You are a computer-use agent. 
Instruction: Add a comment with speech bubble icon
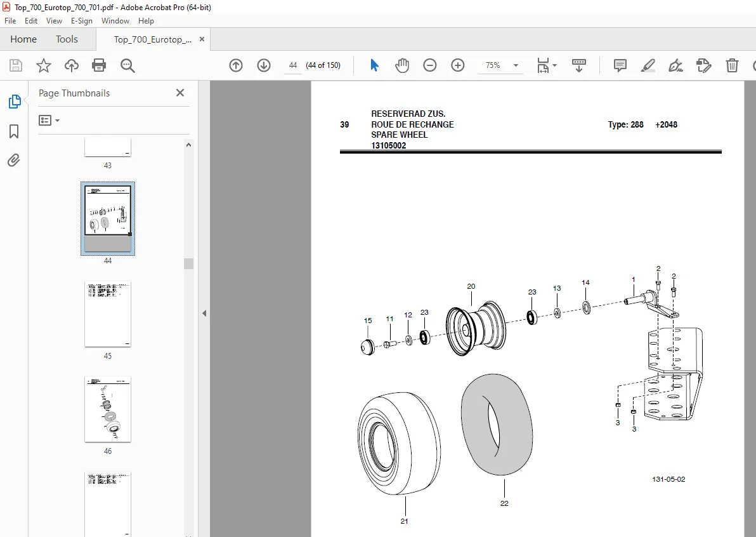tap(620, 65)
